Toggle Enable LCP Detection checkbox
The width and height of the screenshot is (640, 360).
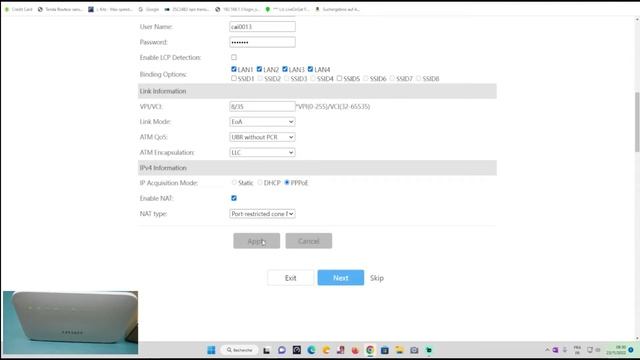coord(234,57)
